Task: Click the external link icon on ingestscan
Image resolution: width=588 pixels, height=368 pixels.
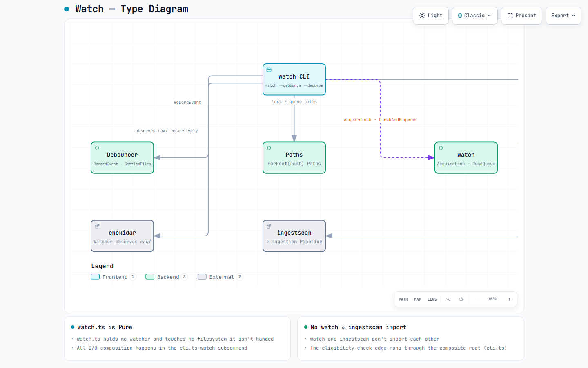Action: (269, 226)
